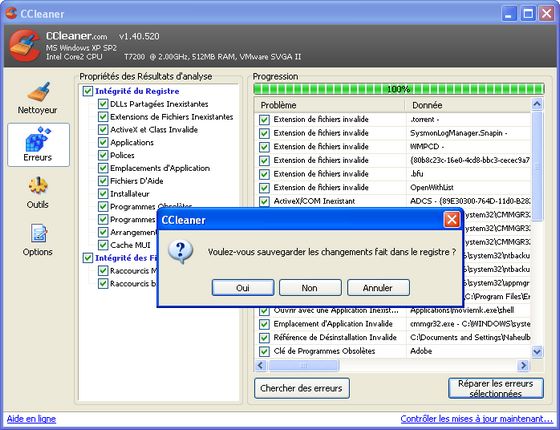Minimize the CCleaner main window
Viewport: 560px width, 430px height.
(x=509, y=14)
